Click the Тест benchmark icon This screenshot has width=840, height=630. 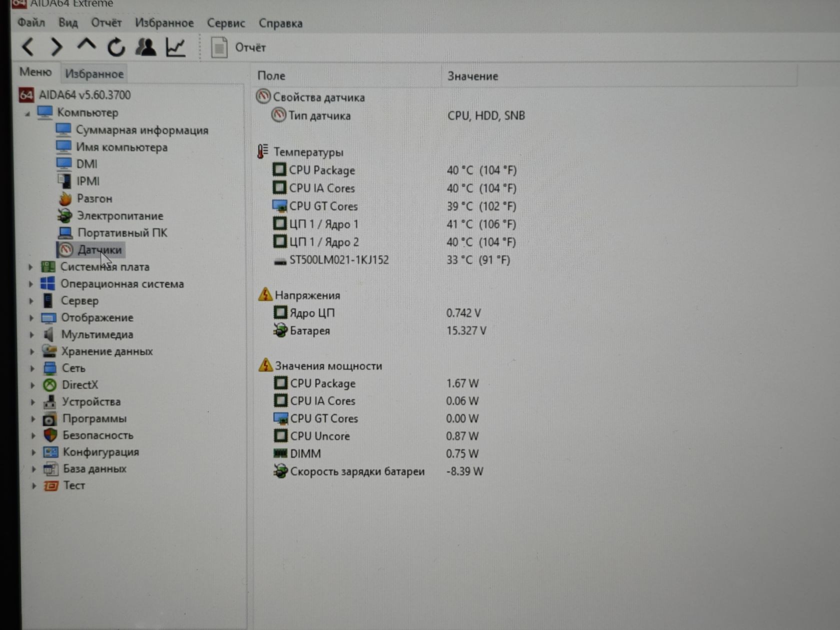click(51, 485)
